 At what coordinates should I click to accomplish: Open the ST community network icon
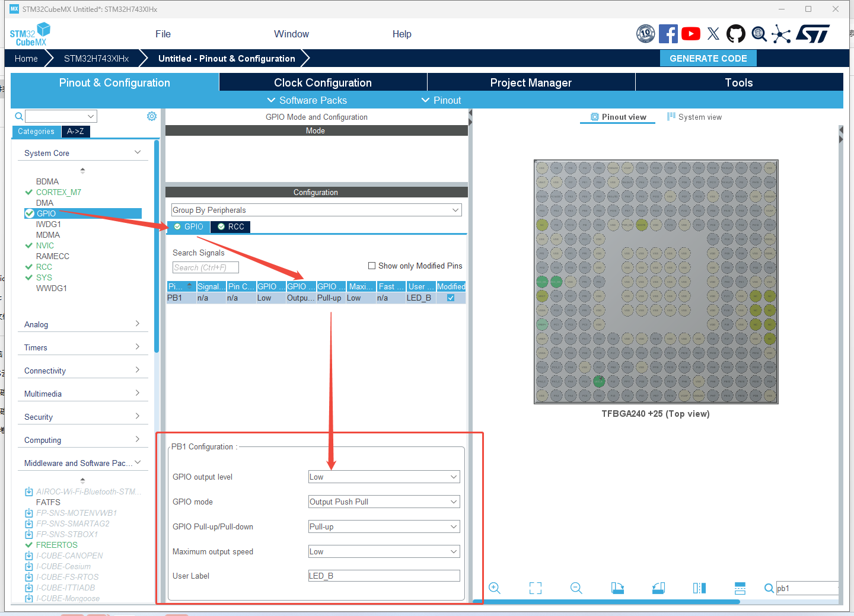click(781, 34)
